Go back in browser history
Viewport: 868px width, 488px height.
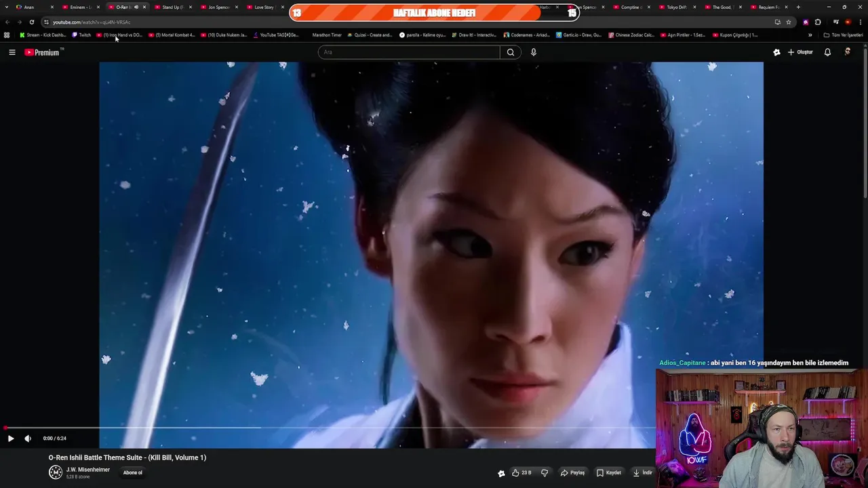click(7, 22)
